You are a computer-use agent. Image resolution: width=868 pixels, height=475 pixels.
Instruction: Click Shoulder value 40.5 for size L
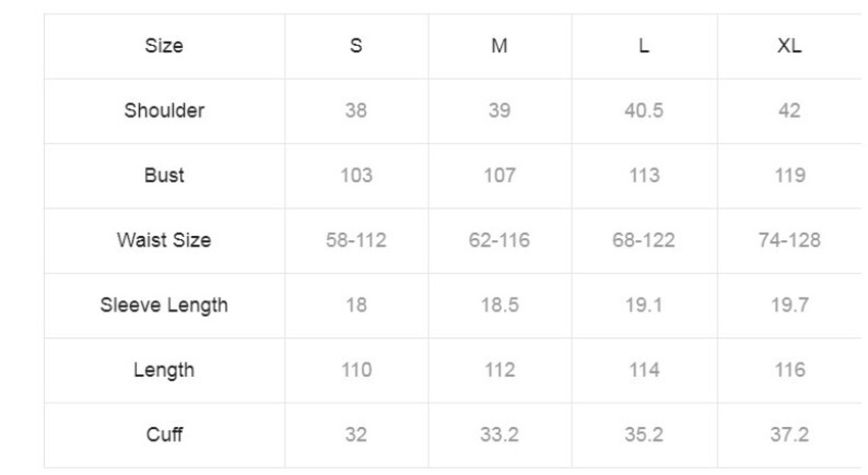pyautogui.click(x=644, y=110)
